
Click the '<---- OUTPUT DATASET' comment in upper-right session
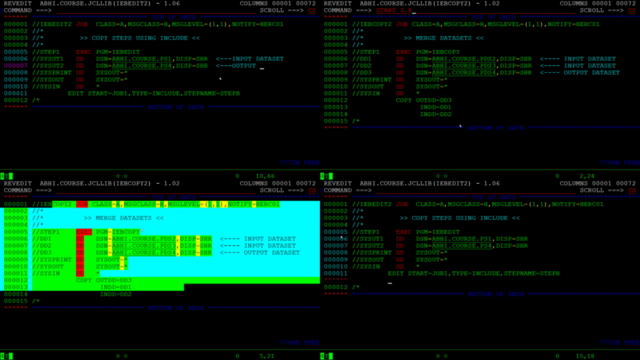580,73
